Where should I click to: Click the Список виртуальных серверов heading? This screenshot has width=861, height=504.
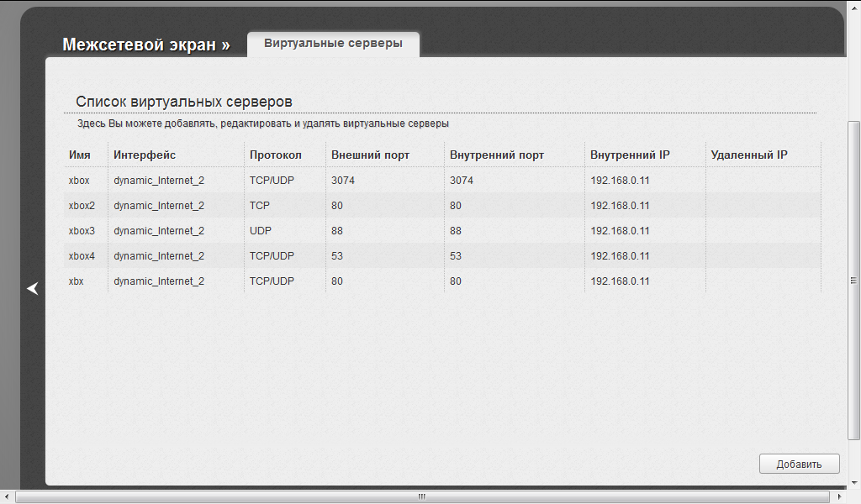(184, 102)
